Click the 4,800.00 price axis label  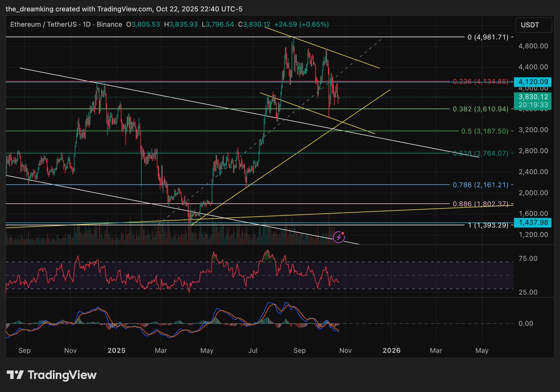coord(533,46)
